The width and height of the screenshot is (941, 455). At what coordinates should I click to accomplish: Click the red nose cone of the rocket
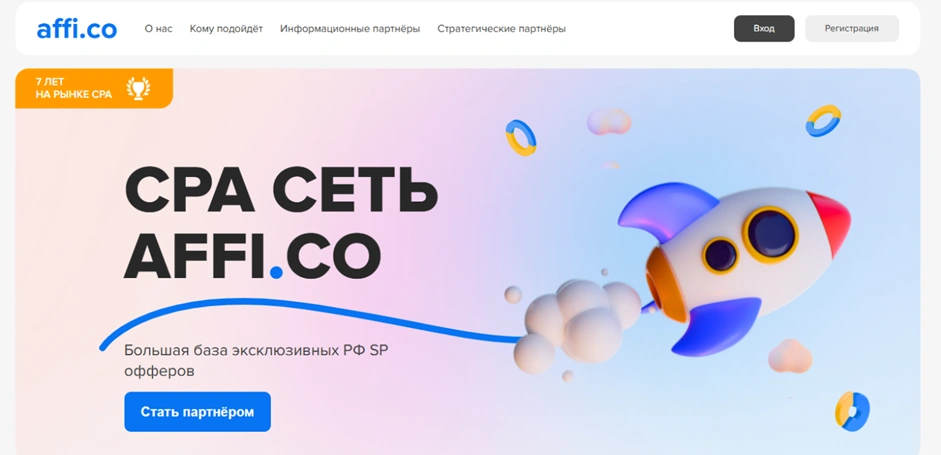pos(829,221)
